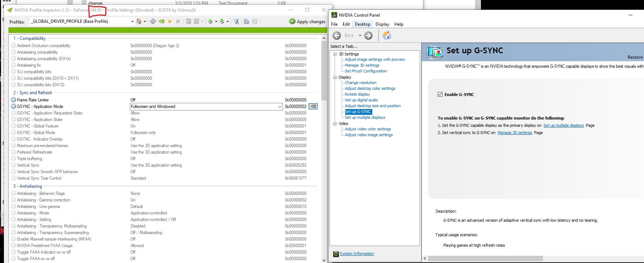Open Set up digital audio task
The width and height of the screenshot is (644, 263).
361,100
